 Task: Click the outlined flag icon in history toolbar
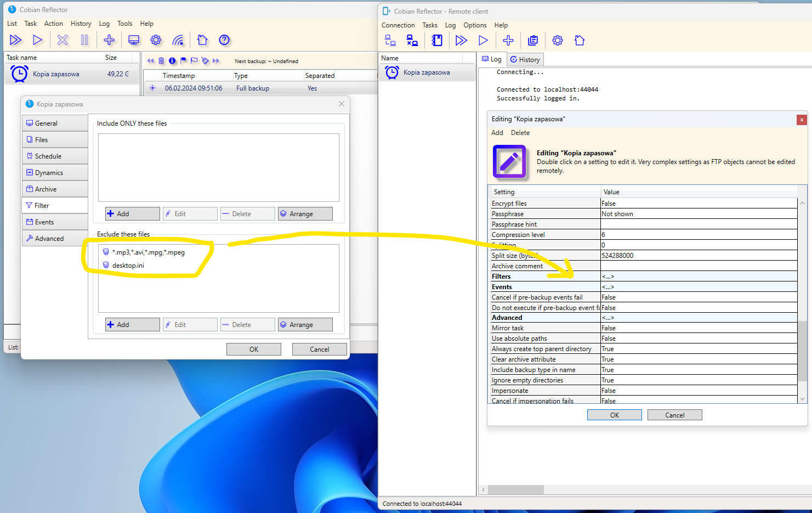194,61
